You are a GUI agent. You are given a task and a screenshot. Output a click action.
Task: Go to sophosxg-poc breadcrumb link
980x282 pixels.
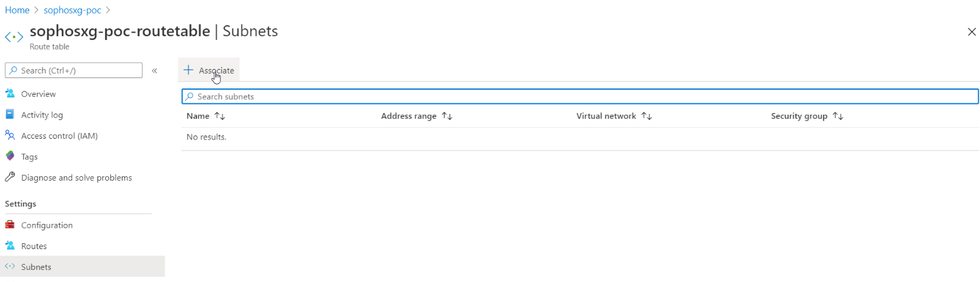pyautogui.click(x=71, y=10)
